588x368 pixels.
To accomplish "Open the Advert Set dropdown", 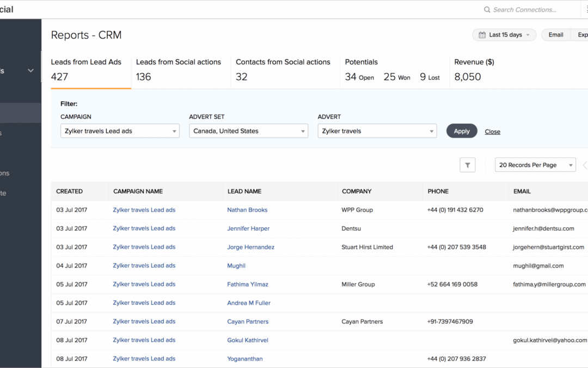I will (x=248, y=131).
